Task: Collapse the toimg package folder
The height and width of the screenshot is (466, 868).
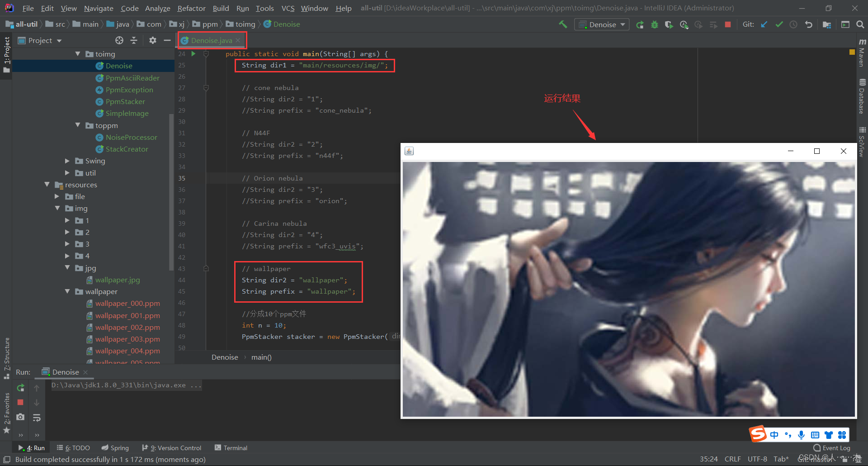Action: pyautogui.click(x=78, y=54)
